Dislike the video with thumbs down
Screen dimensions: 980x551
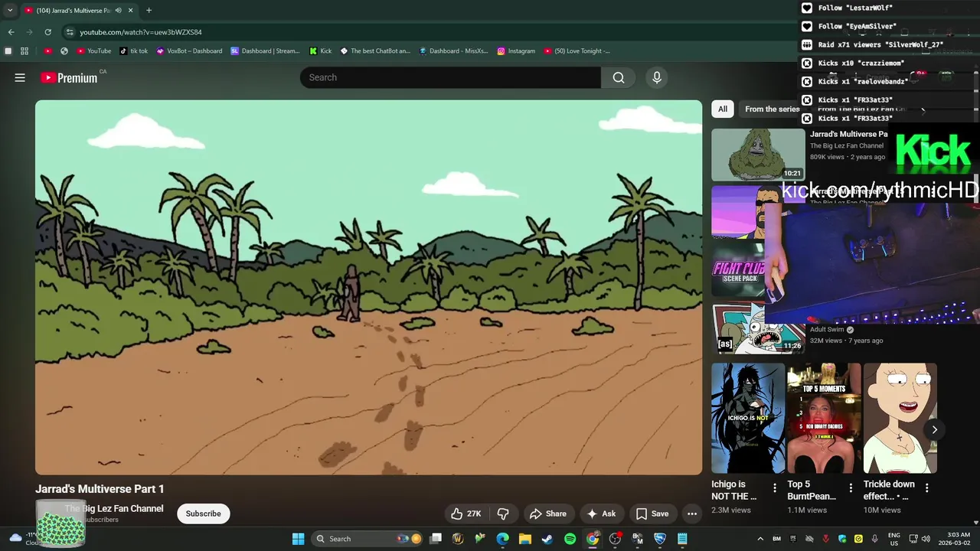coord(503,514)
